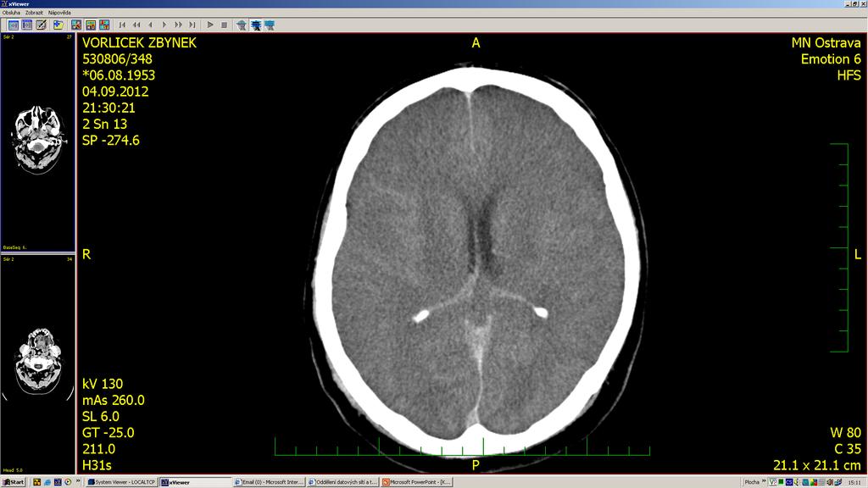868x488 pixels.
Task: Stop playback with the Stop button
Action: point(224,25)
